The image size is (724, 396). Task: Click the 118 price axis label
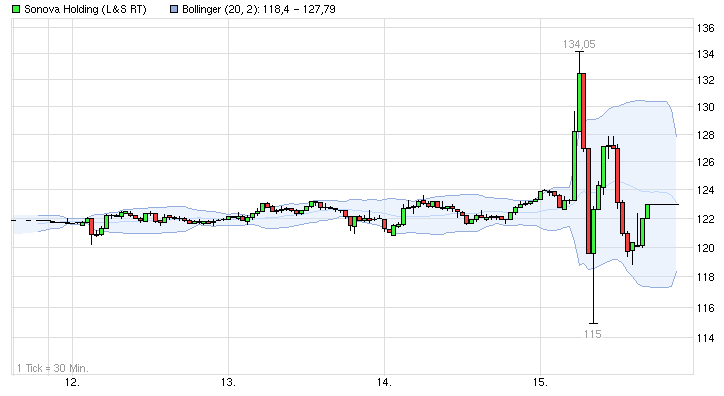point(706,277)
